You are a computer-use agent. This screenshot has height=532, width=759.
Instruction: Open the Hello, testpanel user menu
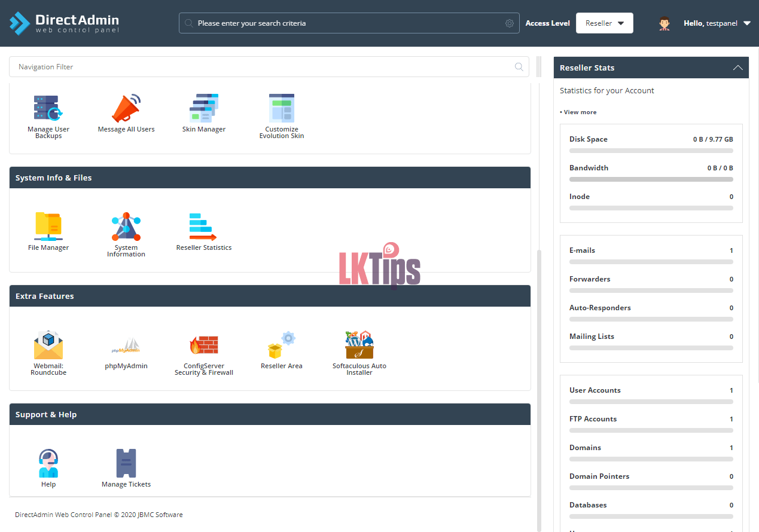click(717, 23)
